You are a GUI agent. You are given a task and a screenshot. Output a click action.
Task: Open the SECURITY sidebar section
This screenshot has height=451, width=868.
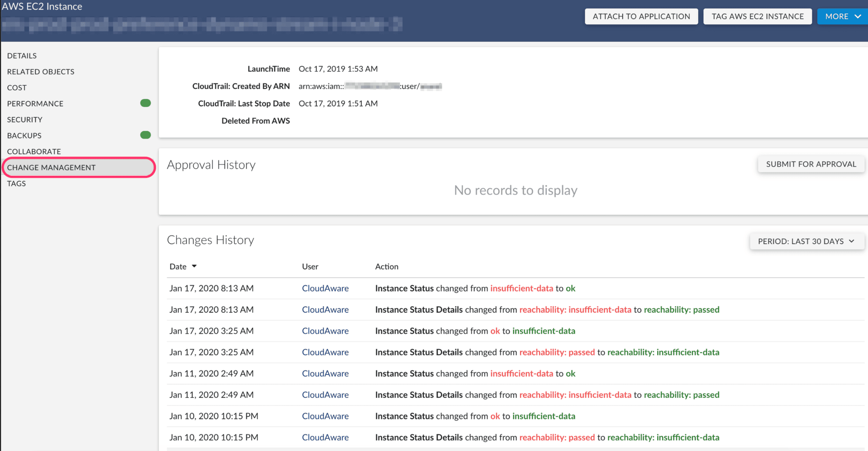click(x=24, y=119)
